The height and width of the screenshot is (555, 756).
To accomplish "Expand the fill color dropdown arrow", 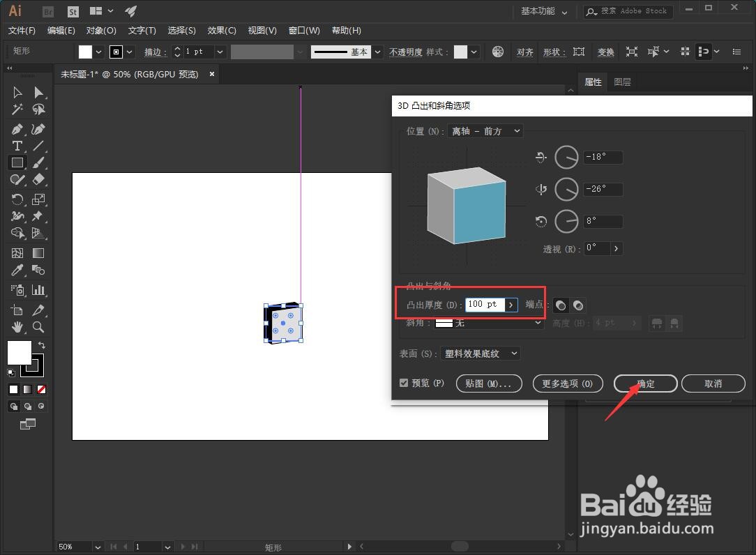I will 98,52.
